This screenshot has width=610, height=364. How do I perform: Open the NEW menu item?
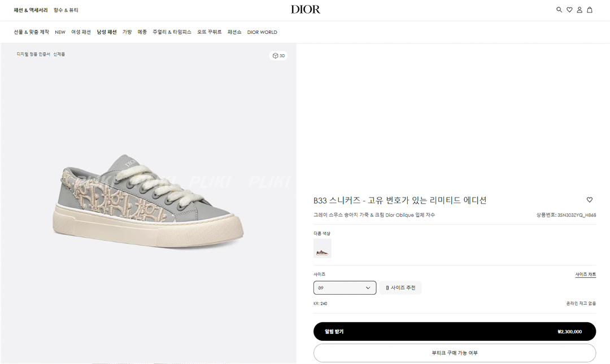[60, 32]
